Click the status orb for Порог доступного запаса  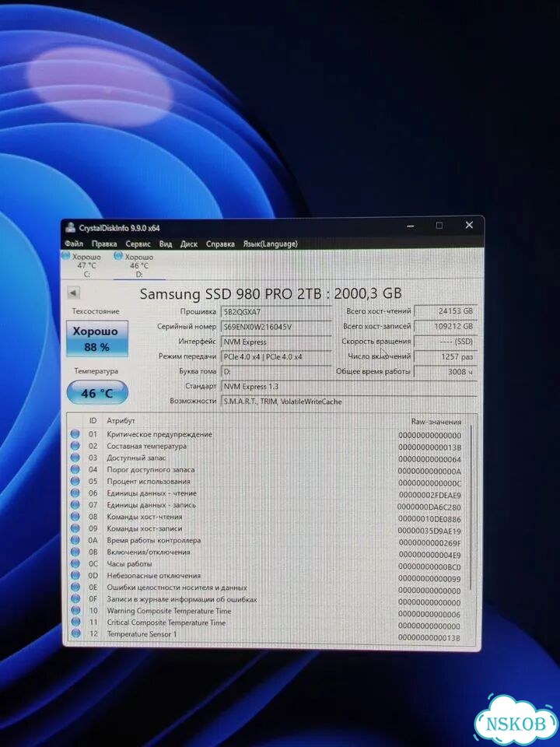75,469
